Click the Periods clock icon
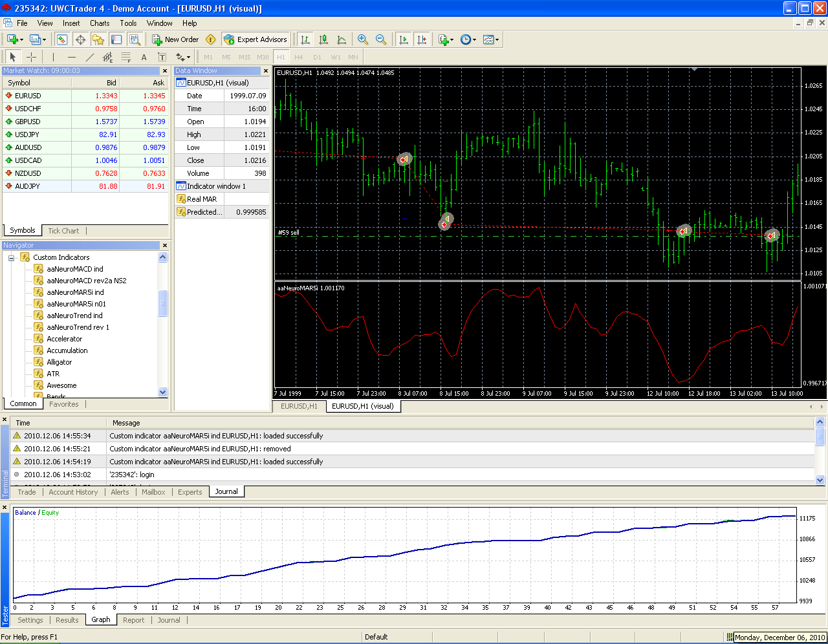The width and height of the screenshot is (828, 644). tap(466, 39)
